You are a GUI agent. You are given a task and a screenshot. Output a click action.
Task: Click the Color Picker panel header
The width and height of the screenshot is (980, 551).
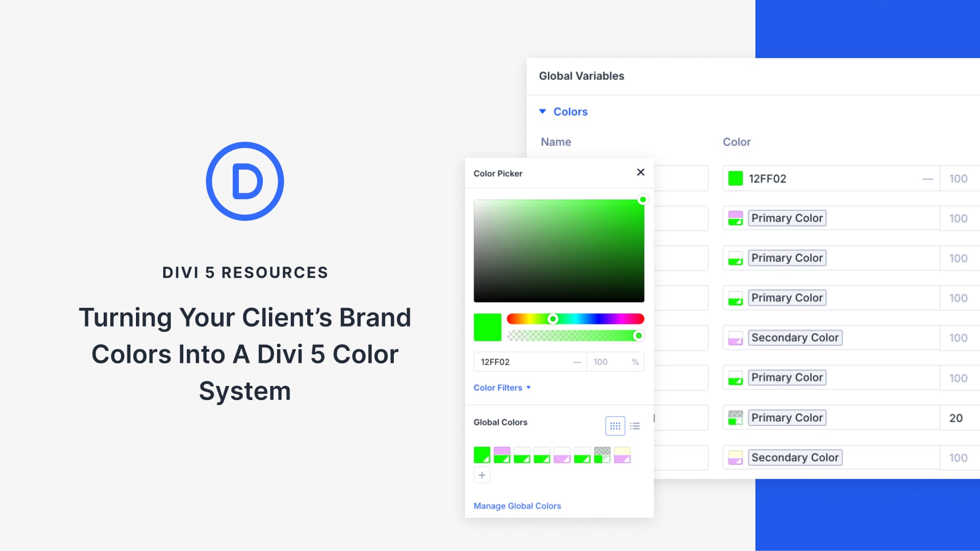[498, 173]
